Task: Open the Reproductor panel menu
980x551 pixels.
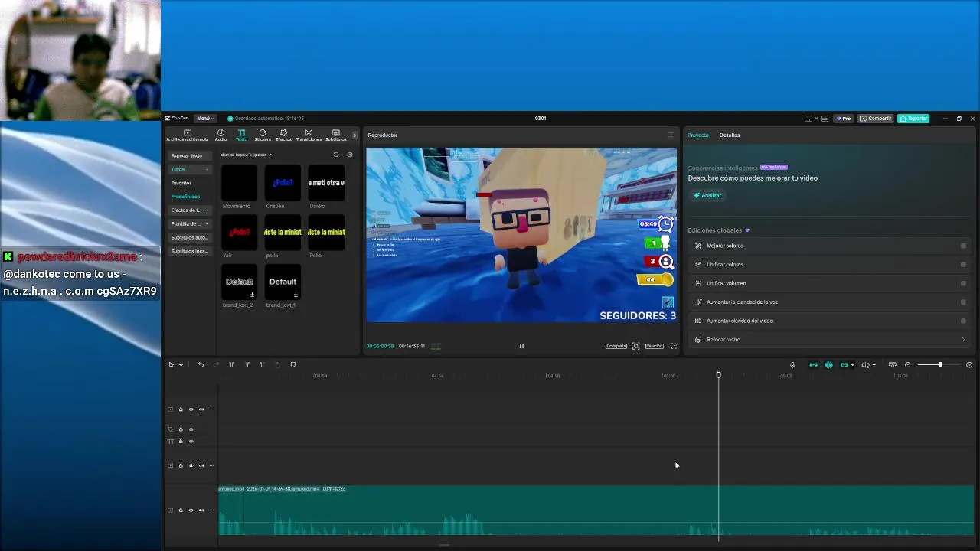Action: pyautogui.click(x=670, y=135)
